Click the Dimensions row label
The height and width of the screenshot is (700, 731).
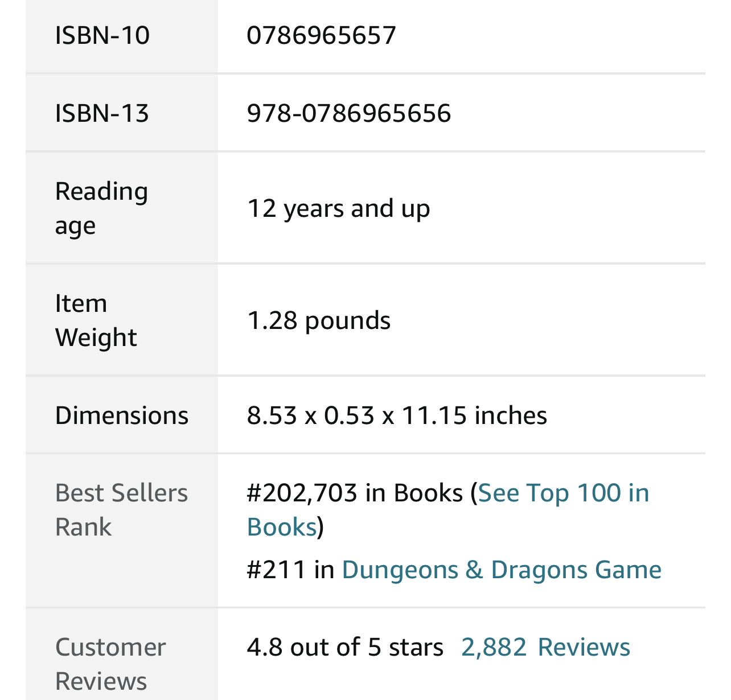tap(121, 415)
